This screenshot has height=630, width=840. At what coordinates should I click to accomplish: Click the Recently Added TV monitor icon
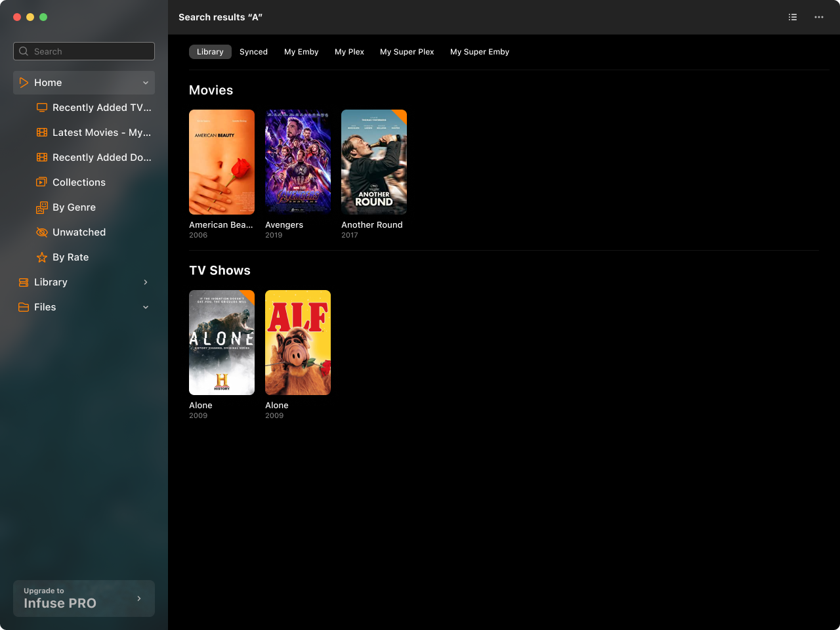pyautogui.click(x=42, y=108)
